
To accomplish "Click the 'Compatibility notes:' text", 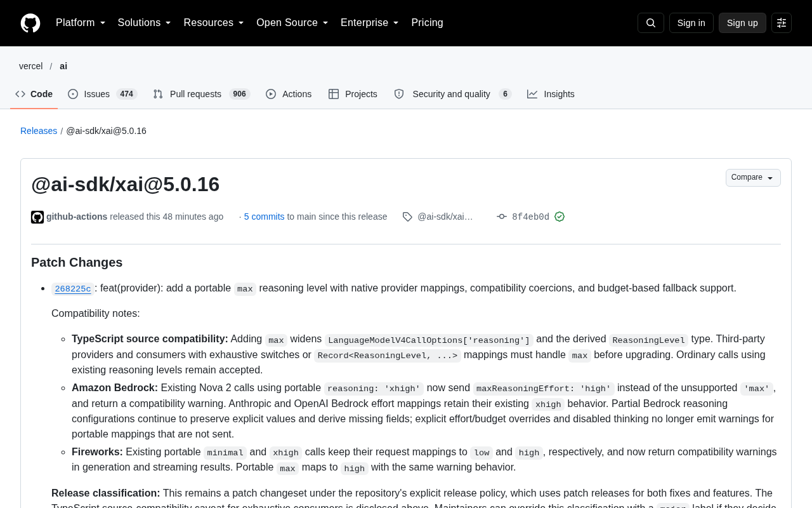I will click(x=96, y=313).
